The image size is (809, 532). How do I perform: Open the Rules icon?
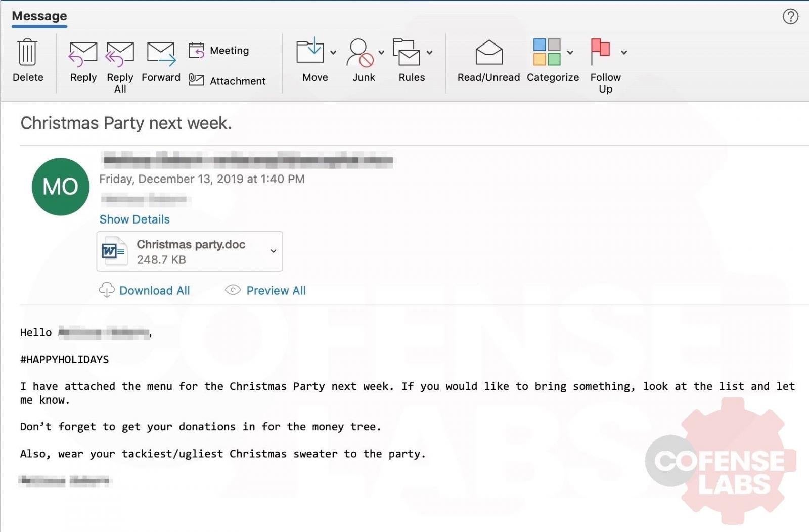[407, 53]
